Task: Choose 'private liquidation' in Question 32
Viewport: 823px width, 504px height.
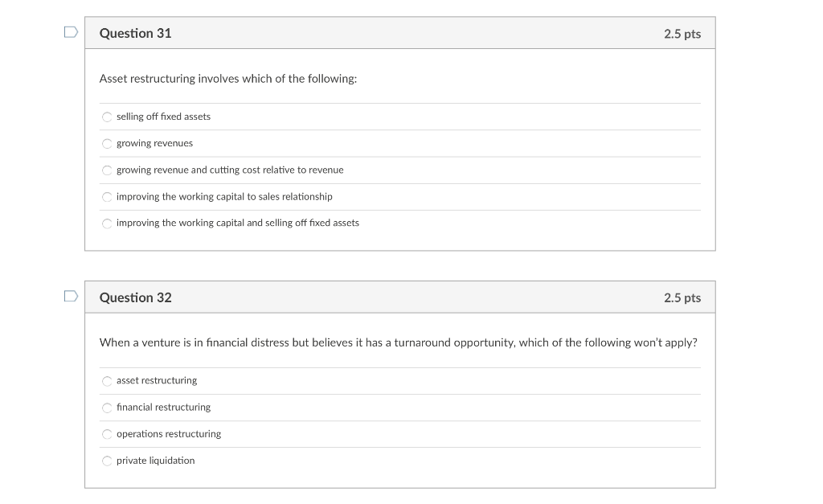Action: [107, 461]
